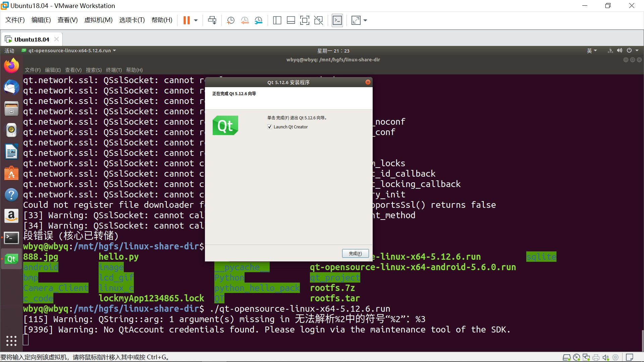Click the Amazon icon in the dock
Image resolution: width=644 pixels, height=362 pixels.
(11, 216)
